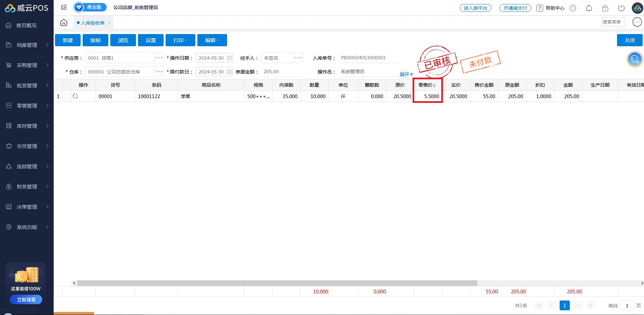Switch to the 入库验收单 tab
Image resolution: width=644 pixels, height=315 pixels.
click(x=93, y=23)
